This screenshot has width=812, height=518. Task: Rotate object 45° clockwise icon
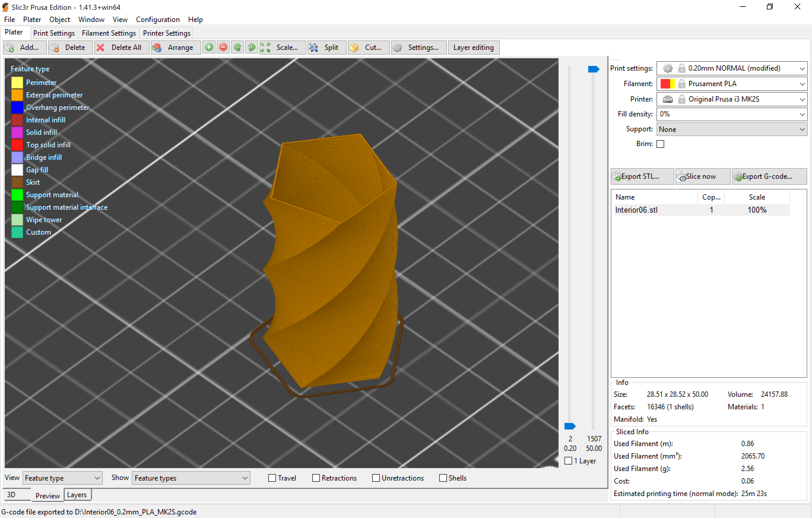pos(252,48)
